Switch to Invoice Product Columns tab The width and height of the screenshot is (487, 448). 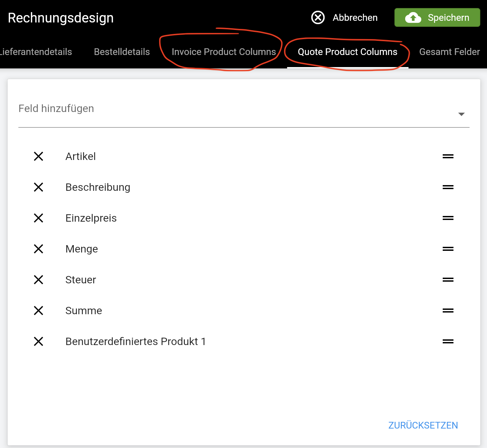point(224,52)
